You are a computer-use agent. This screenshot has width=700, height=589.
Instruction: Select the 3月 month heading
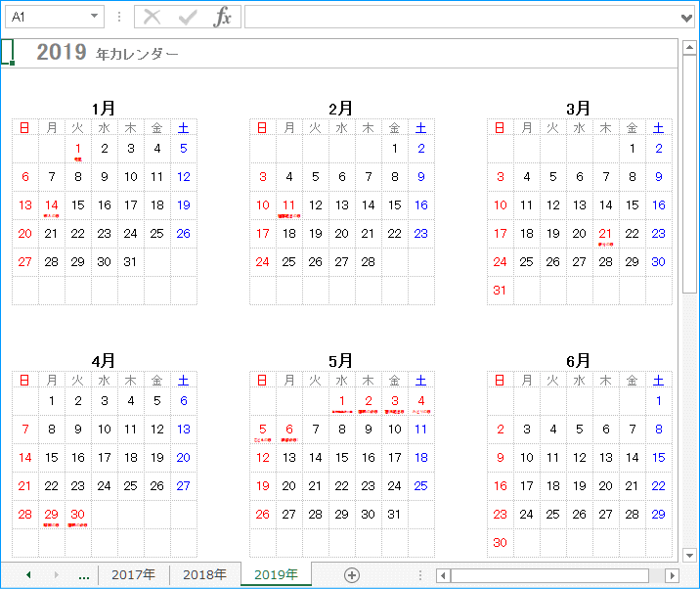pos(579,109)
